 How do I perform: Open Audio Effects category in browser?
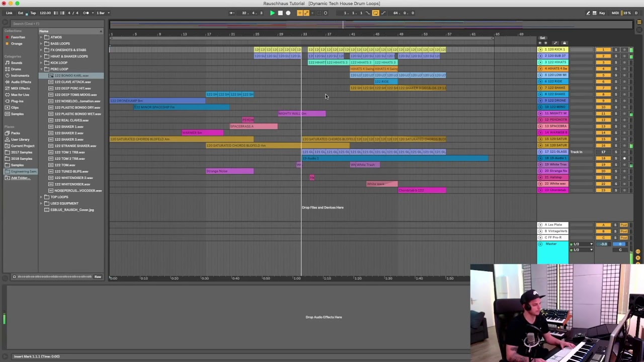[21, 82]
